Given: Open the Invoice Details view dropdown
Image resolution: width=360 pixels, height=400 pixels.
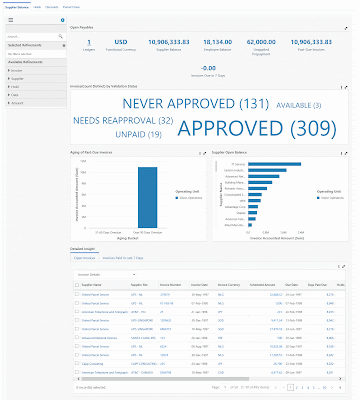Looking at the screenshot, I should (x=106, y=275).
